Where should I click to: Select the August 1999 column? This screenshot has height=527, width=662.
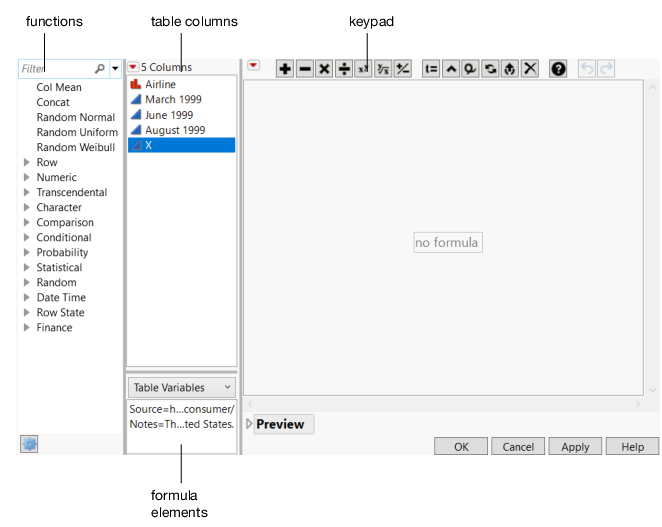(182, 130)
